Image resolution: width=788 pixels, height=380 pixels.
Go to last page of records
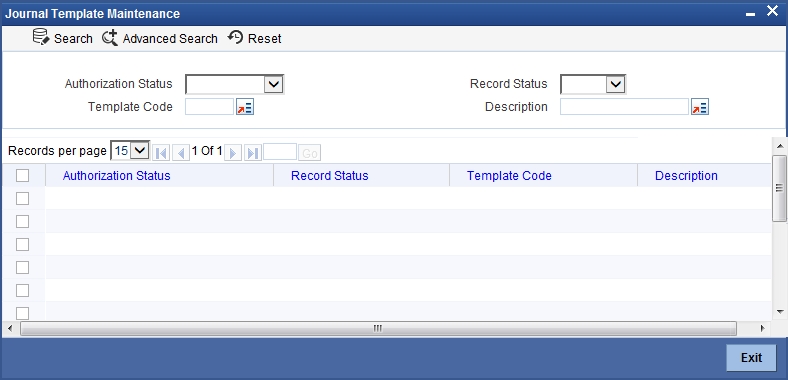tap(253, 153)
